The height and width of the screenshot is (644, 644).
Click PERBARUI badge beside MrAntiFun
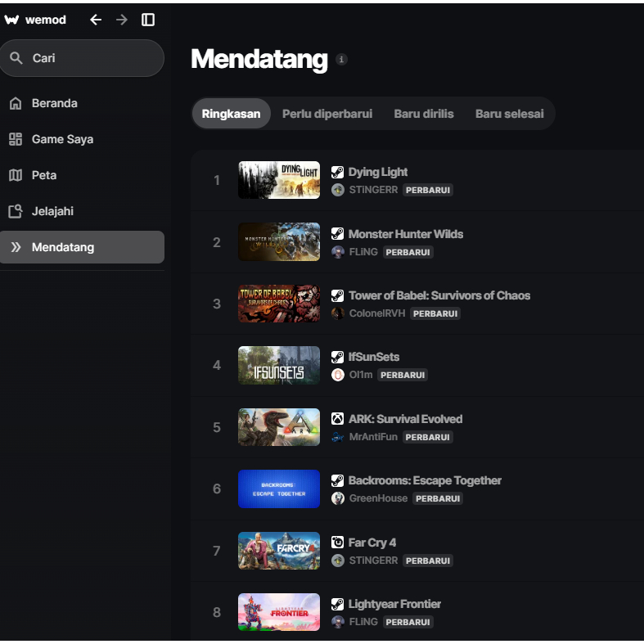(427, 437)
